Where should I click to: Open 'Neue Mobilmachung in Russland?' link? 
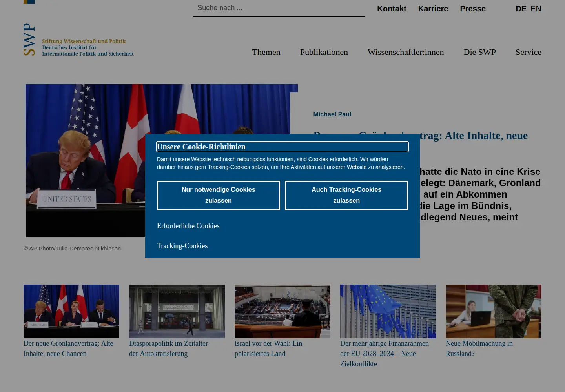tap(479, 348)
